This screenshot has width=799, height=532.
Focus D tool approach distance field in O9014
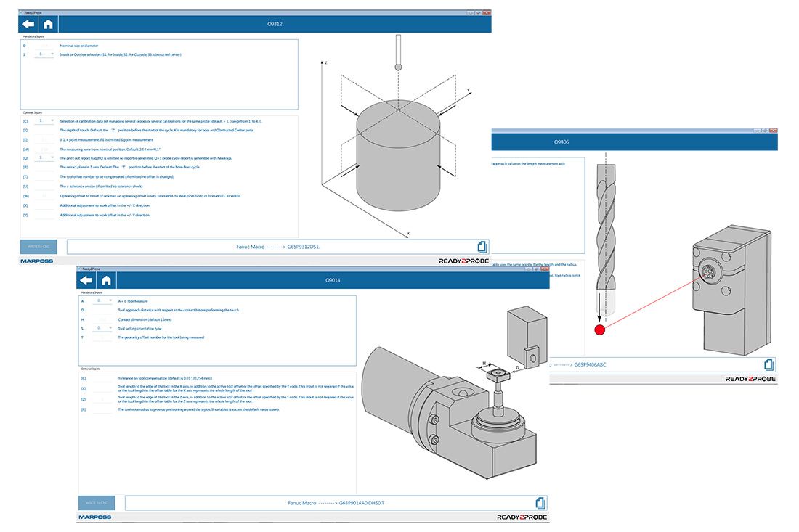tap(102, 310)
